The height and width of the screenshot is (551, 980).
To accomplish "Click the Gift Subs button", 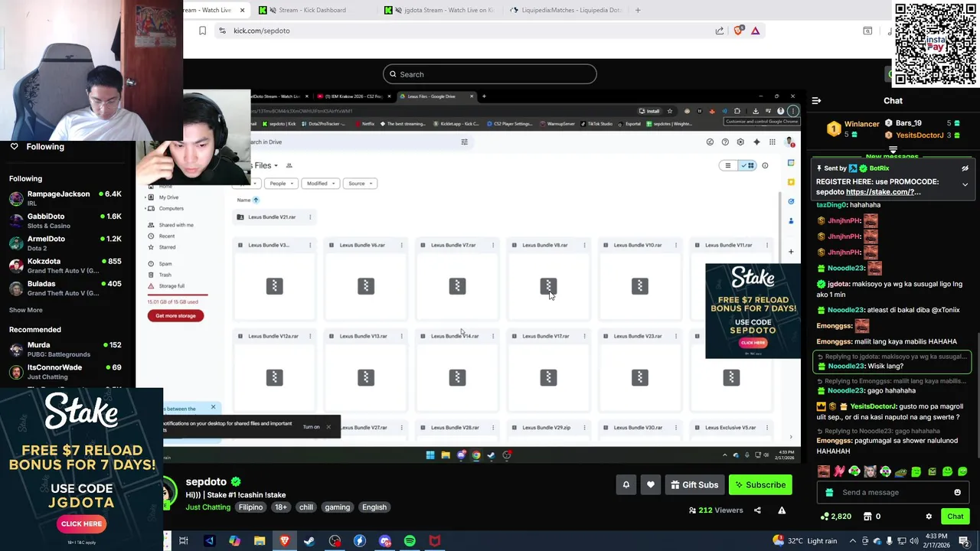I will [x=694, y=485].
